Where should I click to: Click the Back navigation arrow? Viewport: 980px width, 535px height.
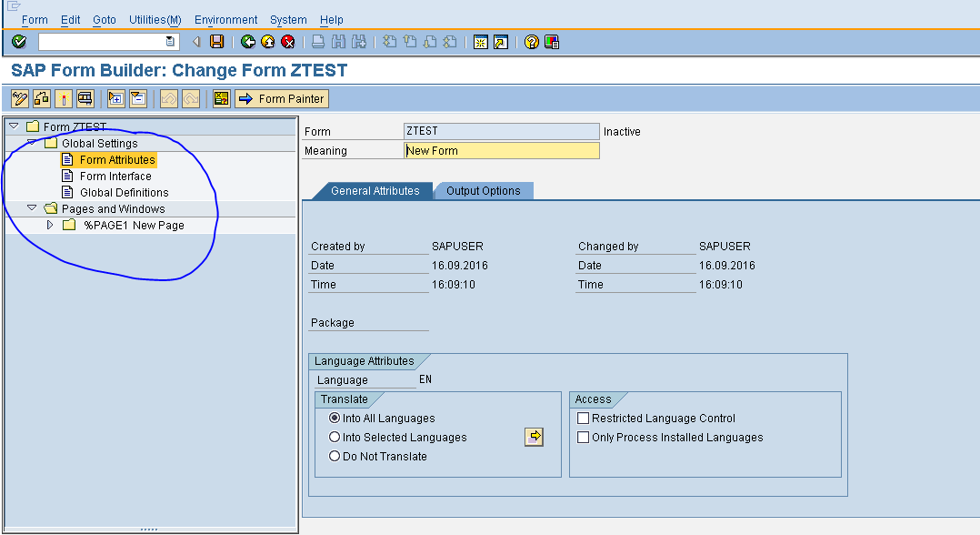coord(246,41)
